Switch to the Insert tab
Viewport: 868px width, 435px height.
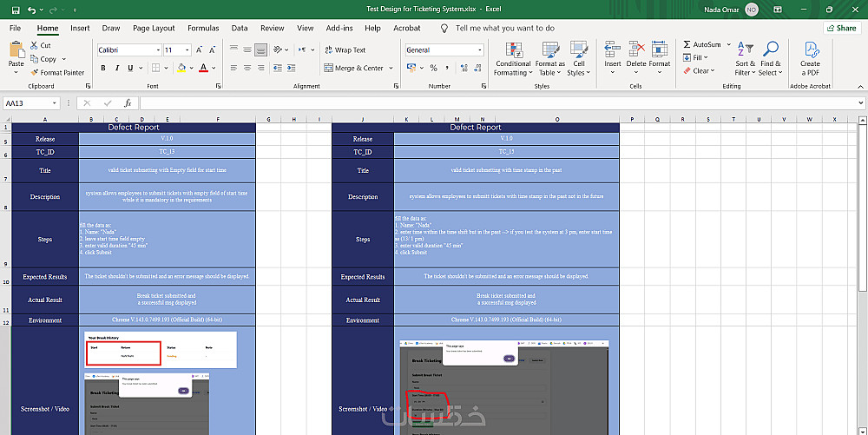tap(80, 28)
